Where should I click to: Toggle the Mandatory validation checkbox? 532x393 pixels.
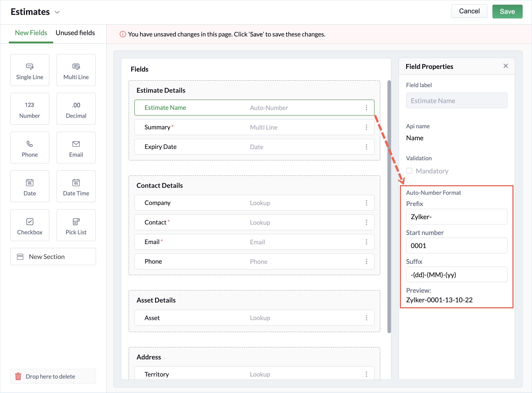click(x=409, y=170)
